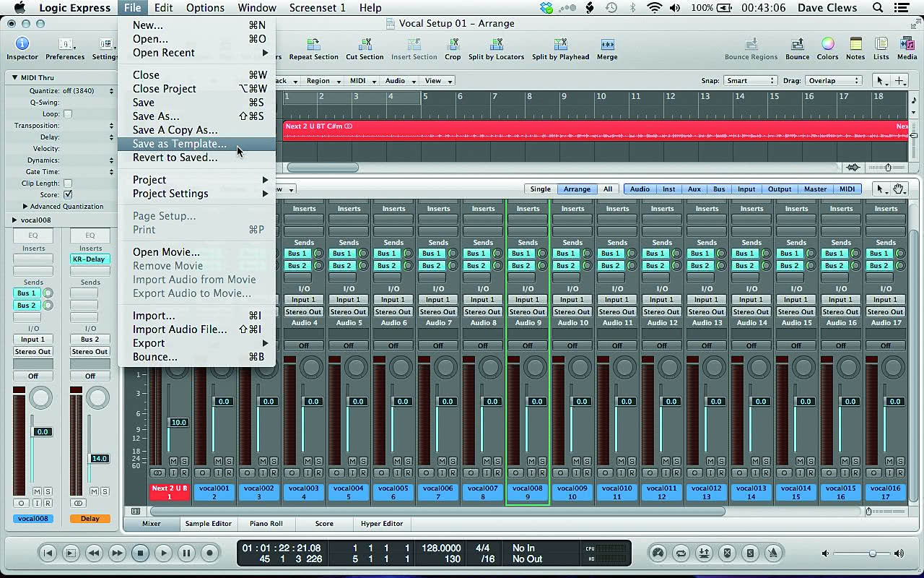
Task: Switch mixer to Single view
Action: click(x=541, y=189)
